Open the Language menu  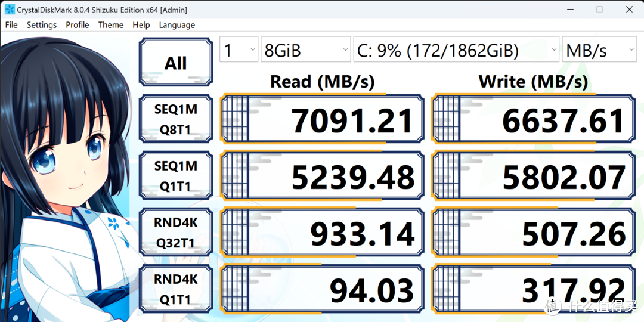coord(177,25)
